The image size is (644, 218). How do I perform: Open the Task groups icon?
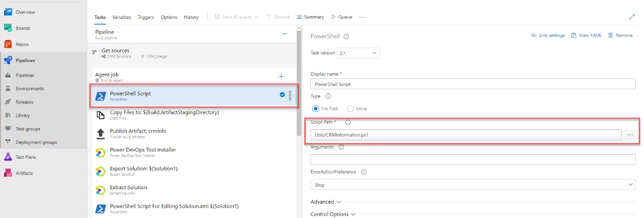pyautogui.click(x=8, y=129)
